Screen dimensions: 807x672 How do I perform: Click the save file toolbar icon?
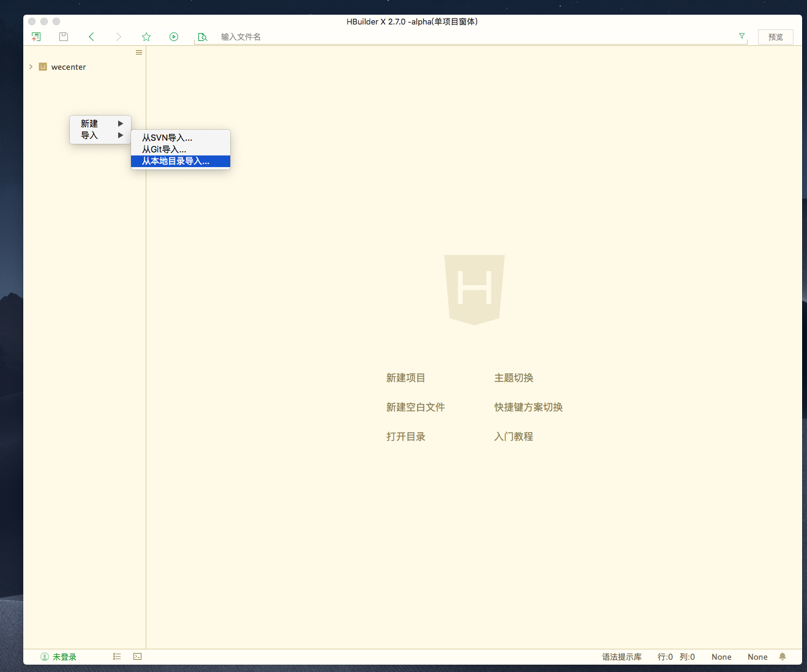(x=64, y=37)
